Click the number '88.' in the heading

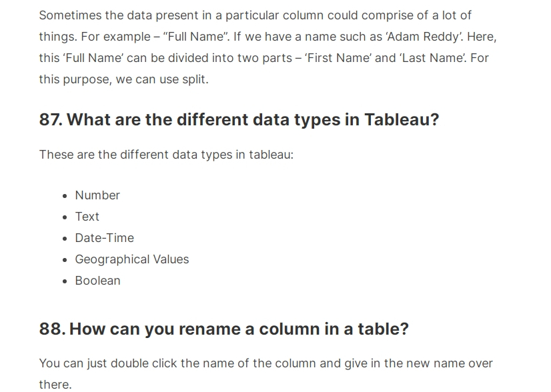[52, 329]
